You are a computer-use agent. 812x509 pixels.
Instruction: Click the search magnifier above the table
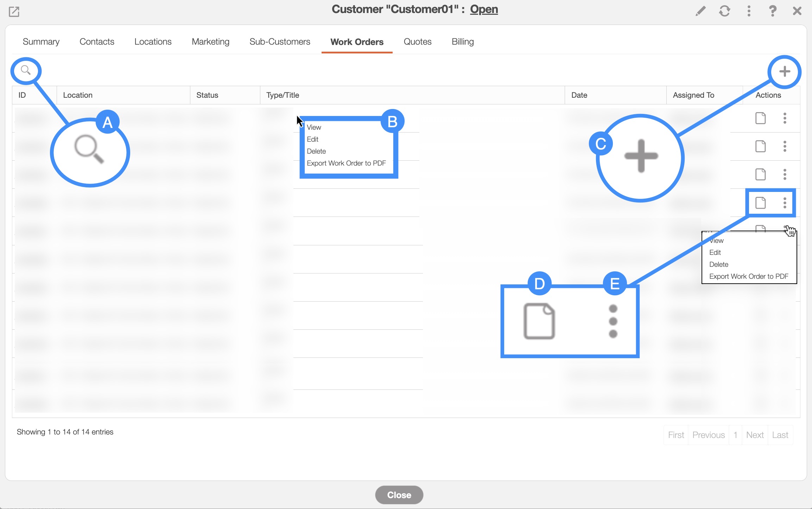pyautogui.click(x=26, y=70)
